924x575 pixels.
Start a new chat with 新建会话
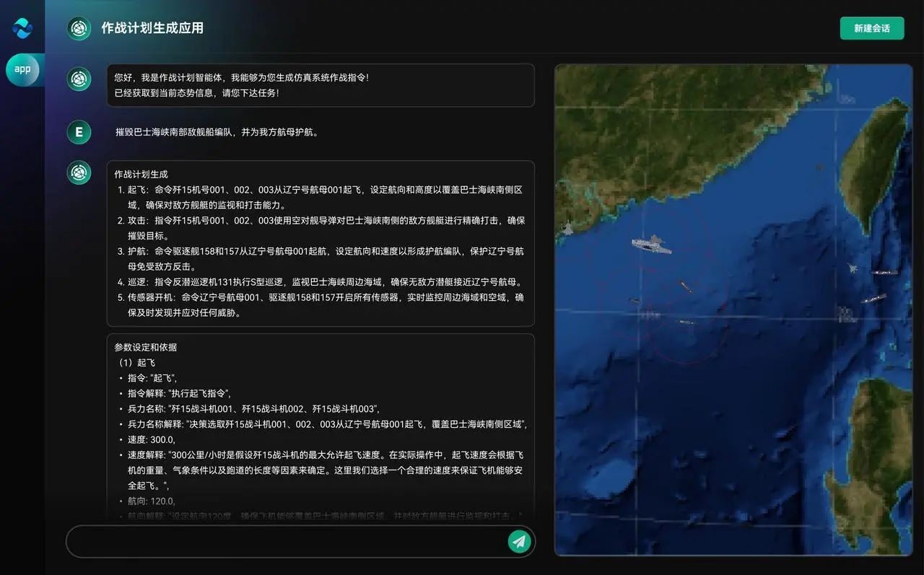click(871, 28)
